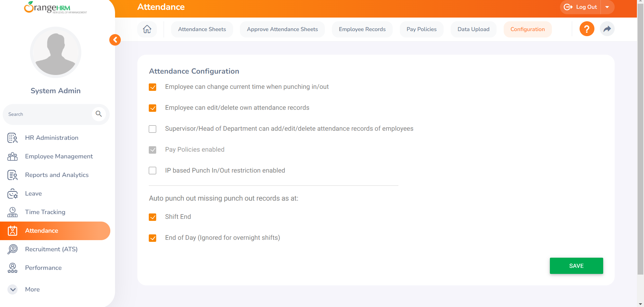Screen dimensions: 644x307
Task: Open the Attendance Sheets tab
Action: [202, 29]
